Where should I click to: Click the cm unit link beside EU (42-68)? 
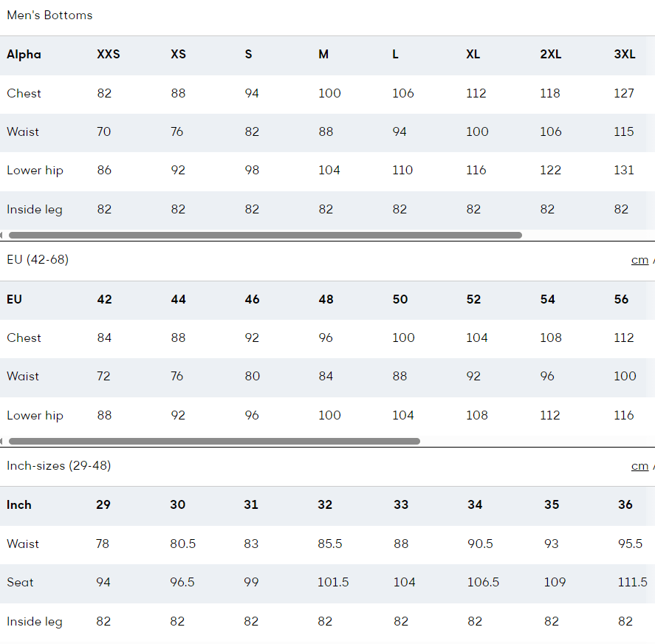click(639, 260)
